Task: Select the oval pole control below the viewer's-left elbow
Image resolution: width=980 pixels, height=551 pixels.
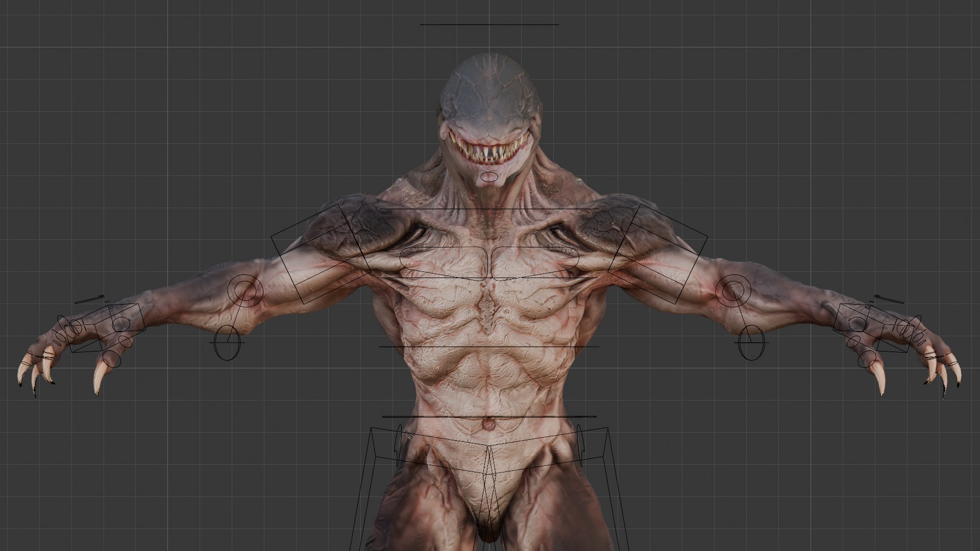Action: click(227, 342)
